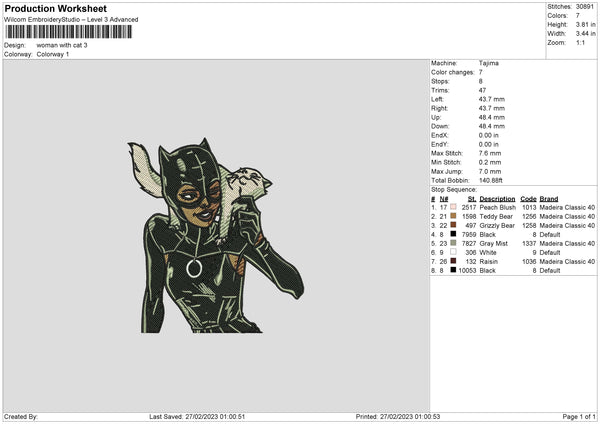The width and height of the screenshot is (600, 424).
Task: Click the 'Left:' measurement label
Action: pos(437,99)
